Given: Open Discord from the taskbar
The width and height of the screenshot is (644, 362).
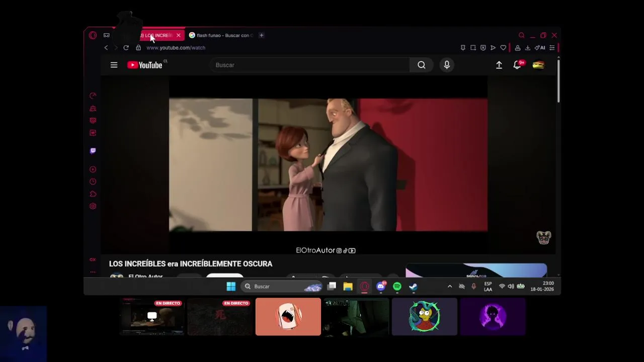Looking at the screenshot, I should 381,286.
